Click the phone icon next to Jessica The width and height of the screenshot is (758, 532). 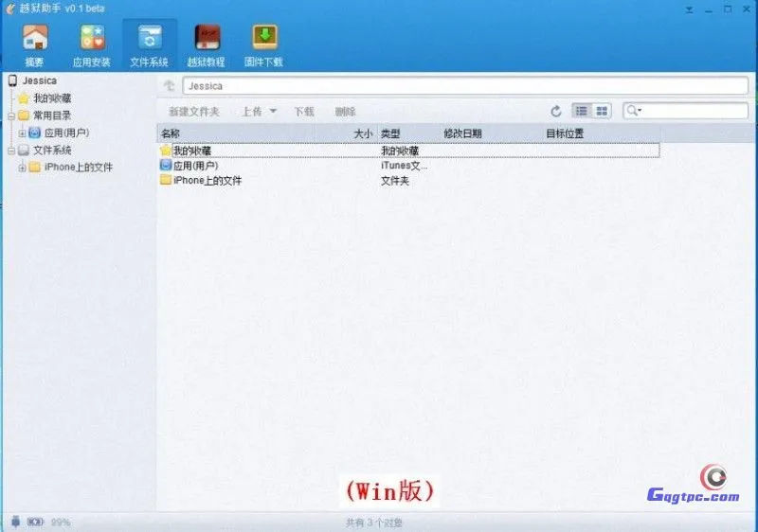(12, 80)
